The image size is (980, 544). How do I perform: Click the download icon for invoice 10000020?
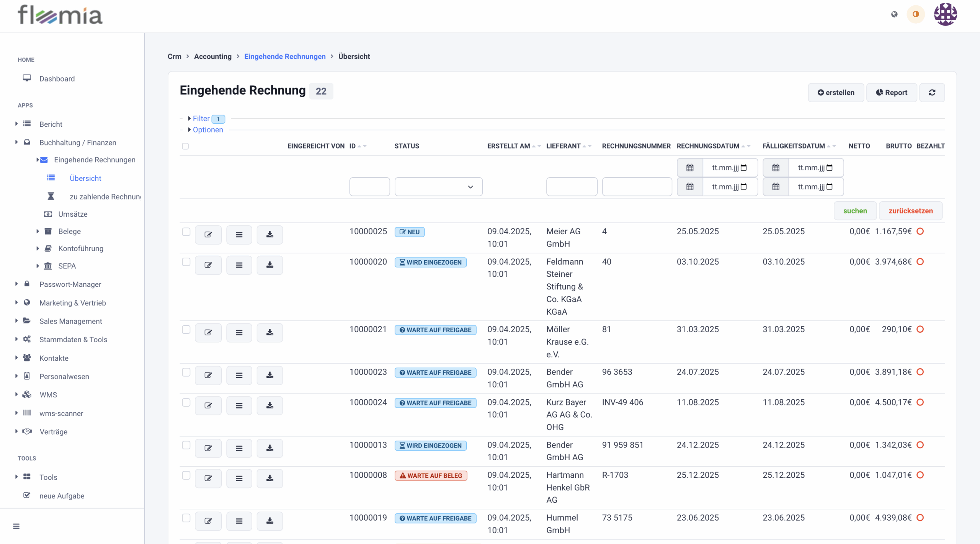click(x=269, y=265)
